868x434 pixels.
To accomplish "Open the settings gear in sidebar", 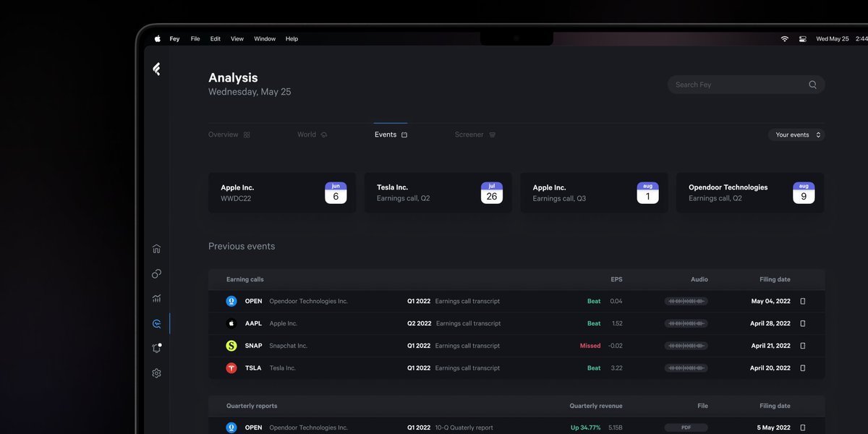I will point(156,373).
